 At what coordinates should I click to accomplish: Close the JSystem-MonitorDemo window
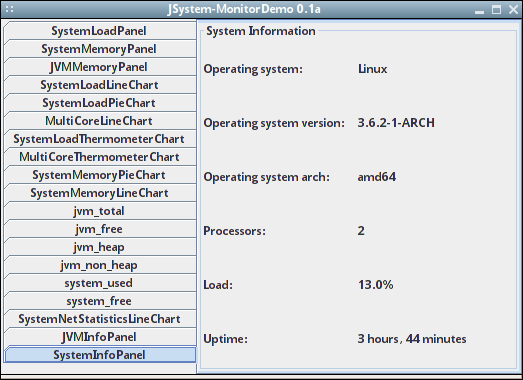(x=514, y=9)
